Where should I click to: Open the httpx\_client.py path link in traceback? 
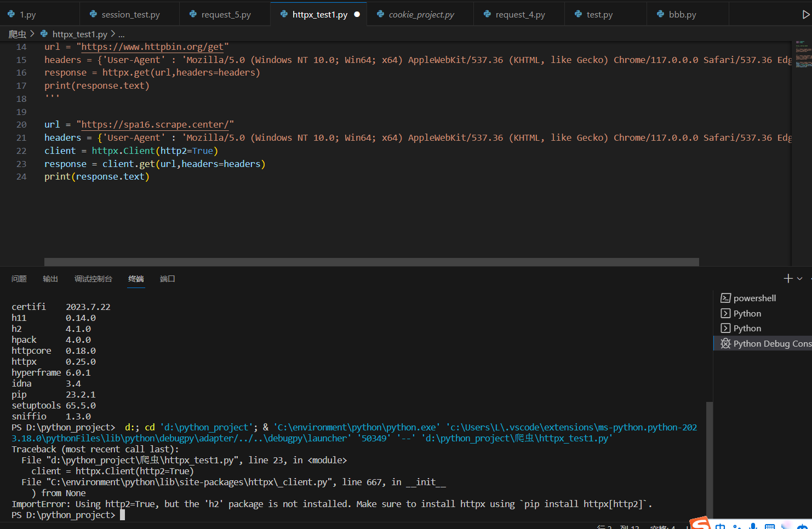tap(190, 482)
